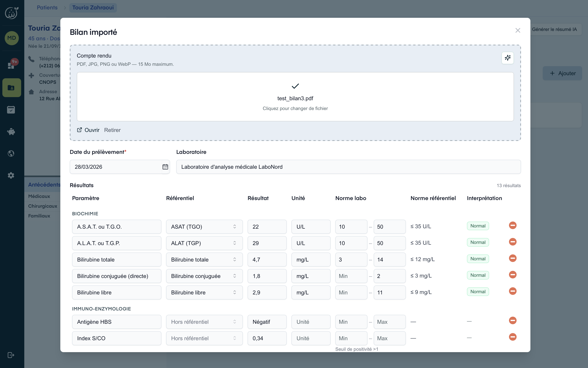Click the AI sparkle extraction icon
Screen dimensions: 588x368
(507, 58)
